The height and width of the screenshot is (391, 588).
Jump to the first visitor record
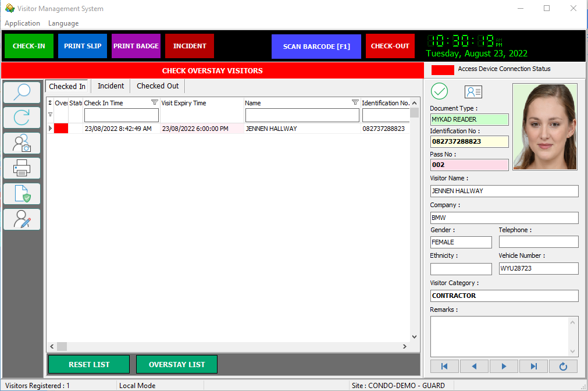445,366
